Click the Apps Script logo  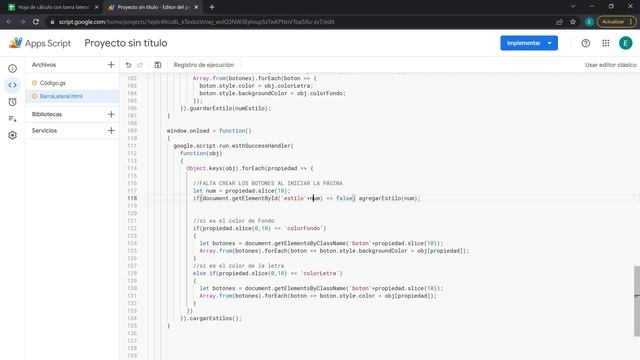coord(40,43)
